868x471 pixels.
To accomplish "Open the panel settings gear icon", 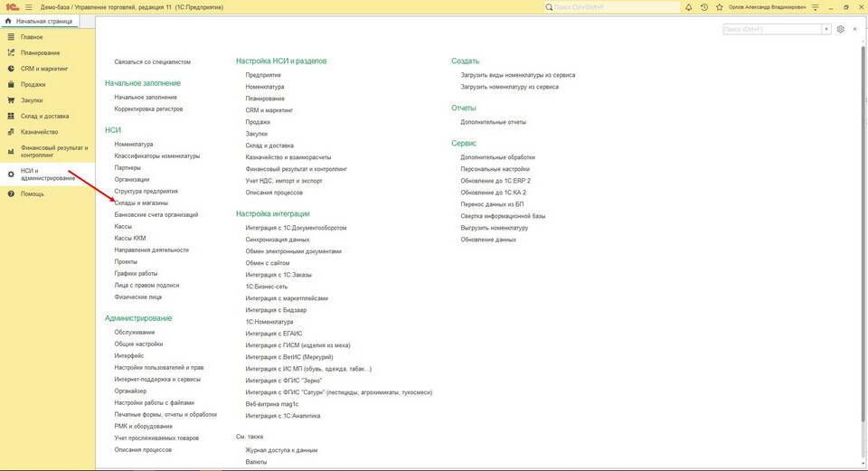I will [840, 29].
